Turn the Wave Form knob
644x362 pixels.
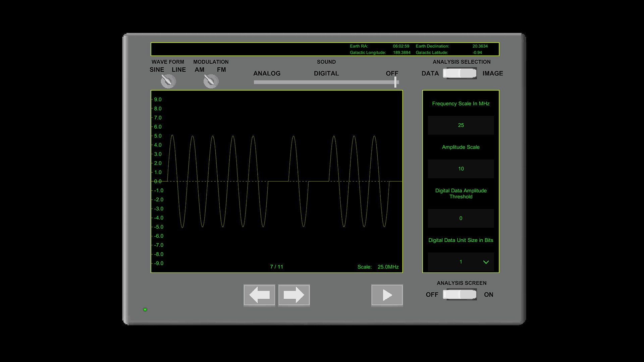[x=168, y=80]
